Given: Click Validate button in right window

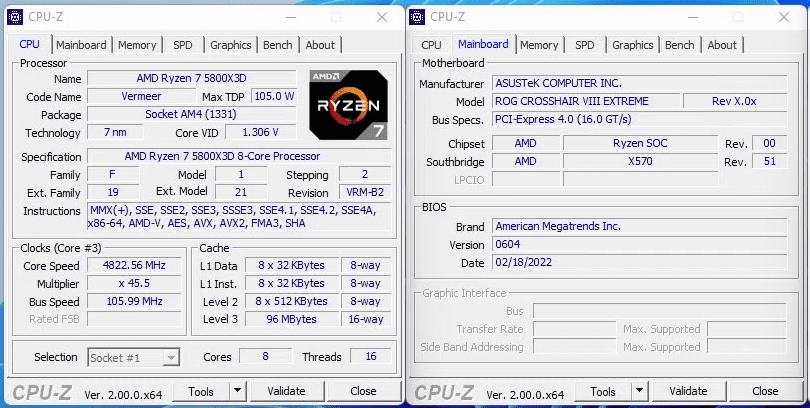Looking at the screenshot, I should (x=688, y=391).
